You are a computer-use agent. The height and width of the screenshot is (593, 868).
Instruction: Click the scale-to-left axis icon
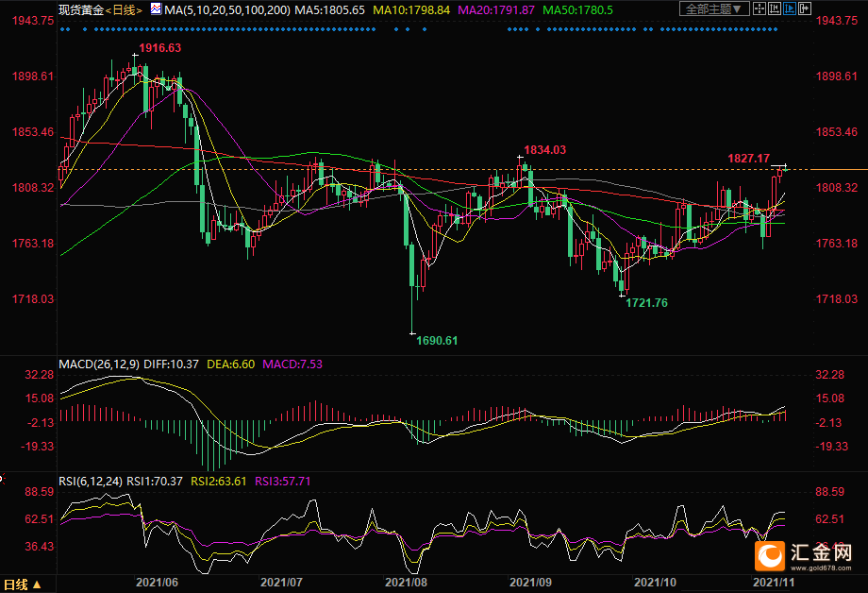click(x=775, y=8)
